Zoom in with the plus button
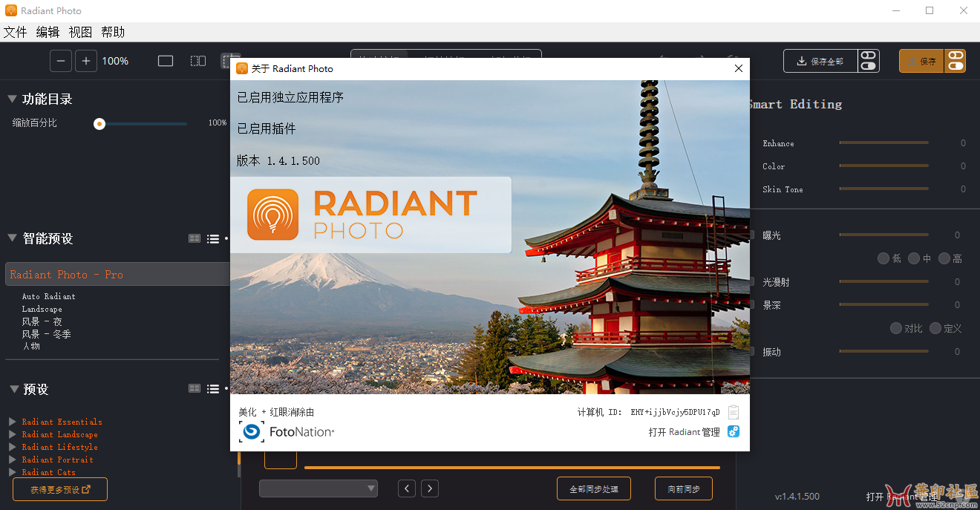980x510 pixels. [86, 61]
